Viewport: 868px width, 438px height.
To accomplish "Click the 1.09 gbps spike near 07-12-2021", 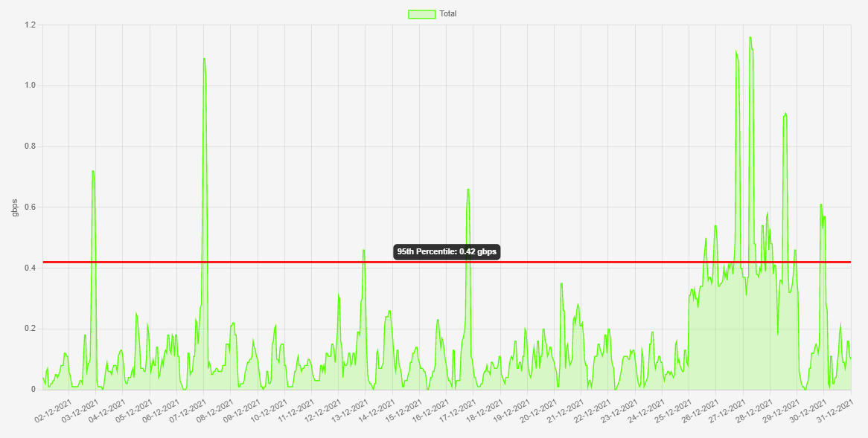I will pyautogui.click(x=204, y=59).
